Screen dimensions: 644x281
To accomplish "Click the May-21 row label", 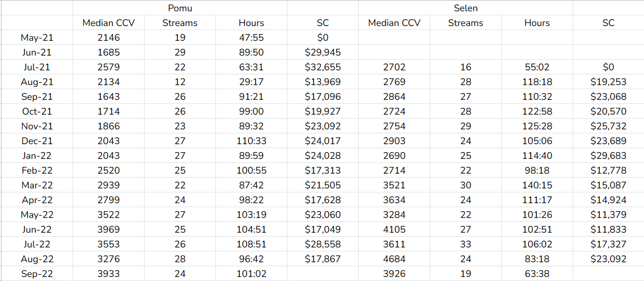I will tap(37, 38).
